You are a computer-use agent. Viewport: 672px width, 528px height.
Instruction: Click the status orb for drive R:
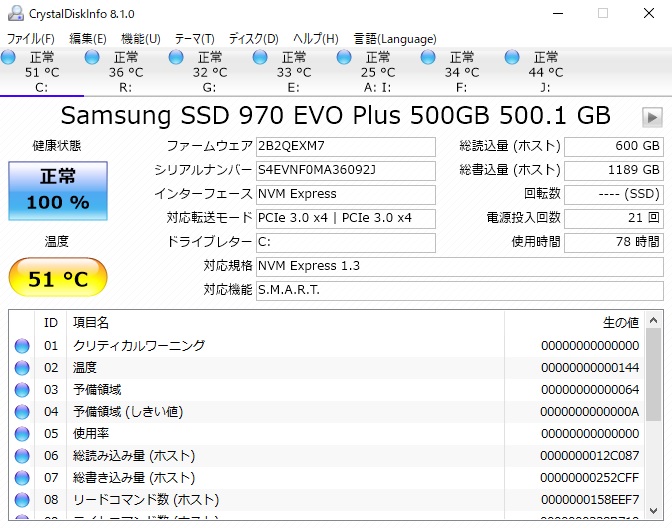[92, 57]
